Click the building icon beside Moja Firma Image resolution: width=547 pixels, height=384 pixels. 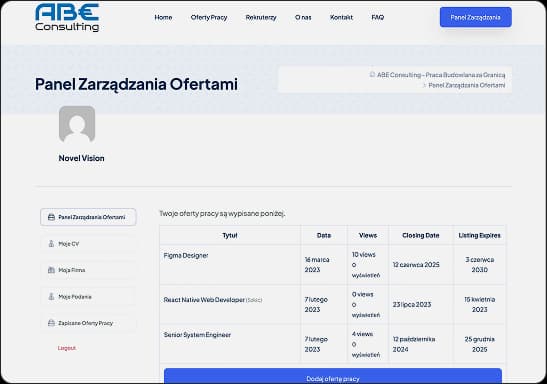[51, 270]
